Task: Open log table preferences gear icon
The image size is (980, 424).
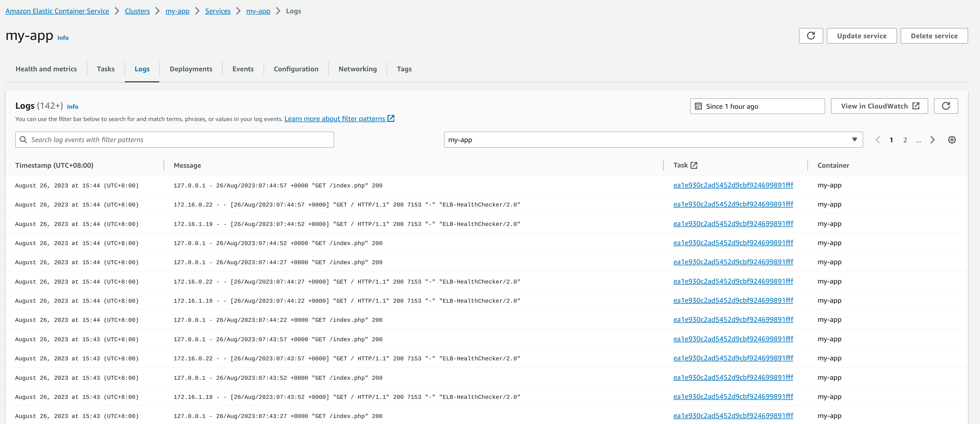Action: (952, 140)
